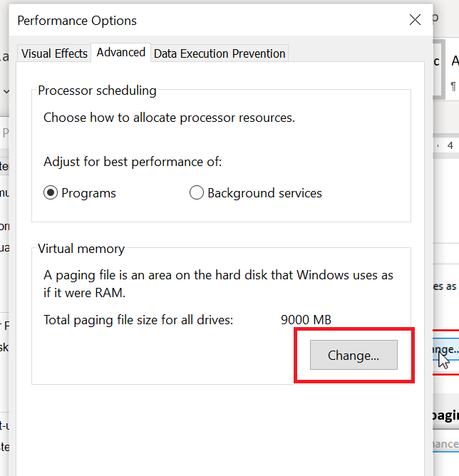
Task: Click the 'Adjust for best performance of' text
Action: [133, 162]
